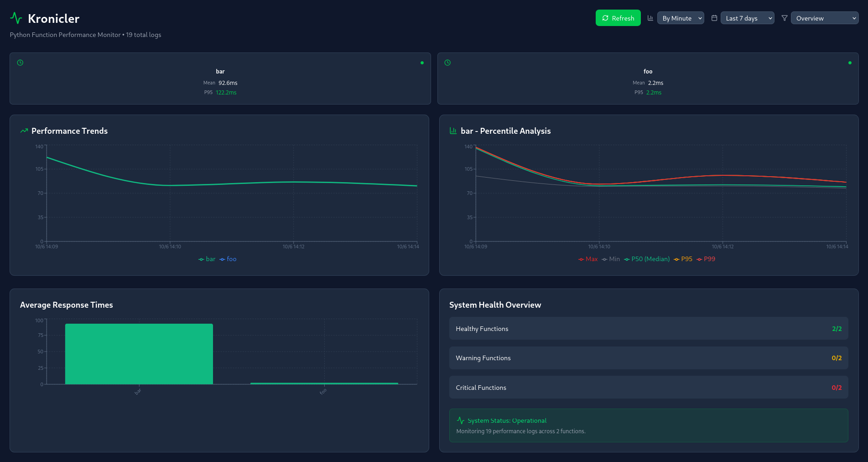Click the 19 total logs subtitle
This screenshot has height=462, width=868.
[144, 35]
